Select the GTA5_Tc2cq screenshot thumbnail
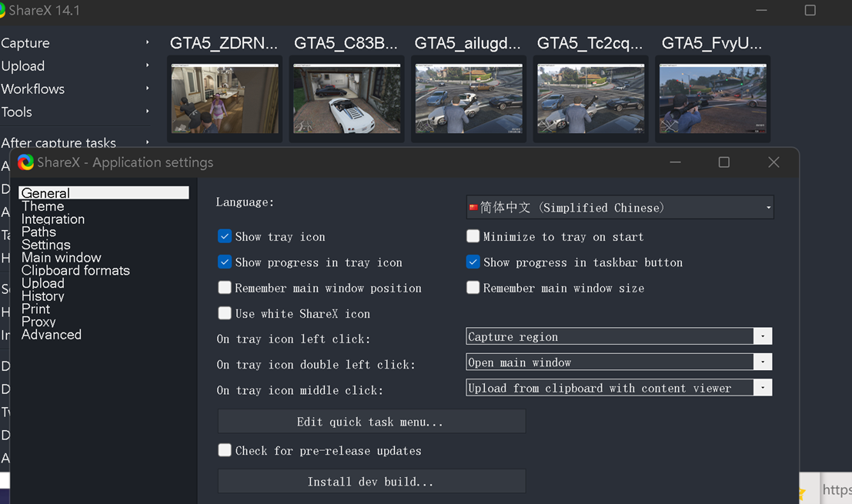 pos(590,98)
